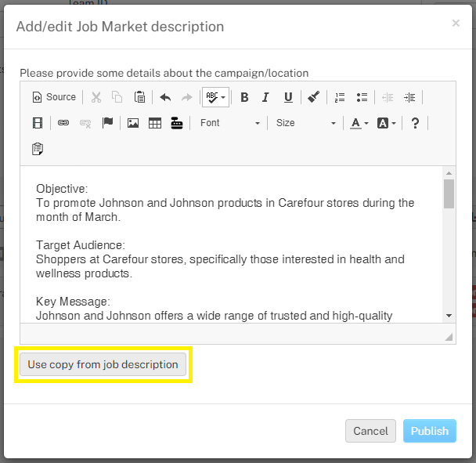476x463 pixels.
Task: Click Use copy from job description
Action: (103, 364)
